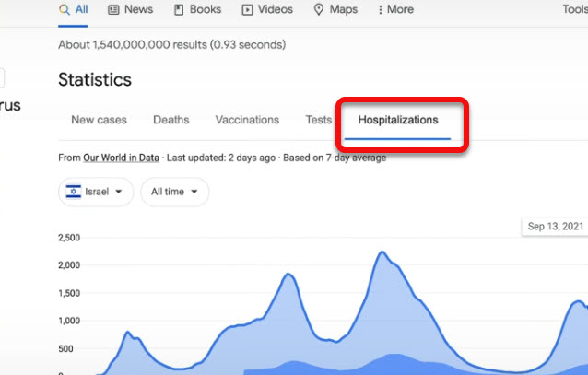The height and width of the screenshot is (375, 588).
Task: Click the Israel flag icon
Action: point(73,192)
